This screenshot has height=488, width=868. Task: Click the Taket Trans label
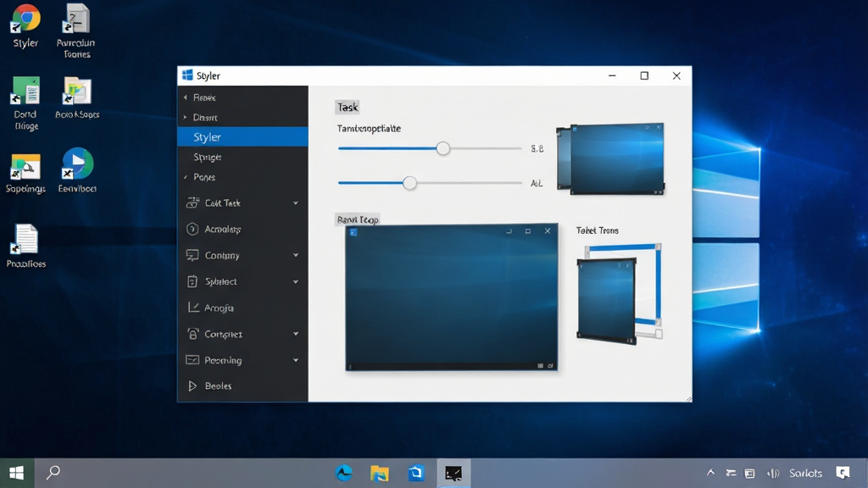point(598,230)
